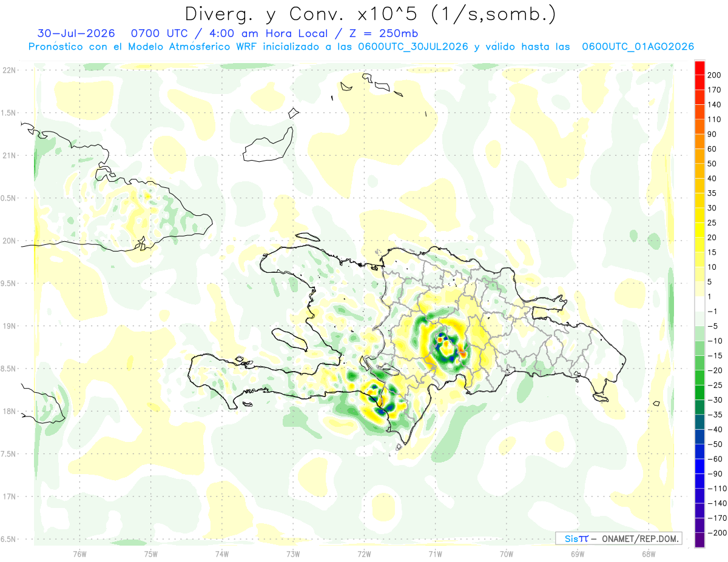Click the '68W' longitude label
This screenshot has width=728, height=562.
[x=649, y=554]
